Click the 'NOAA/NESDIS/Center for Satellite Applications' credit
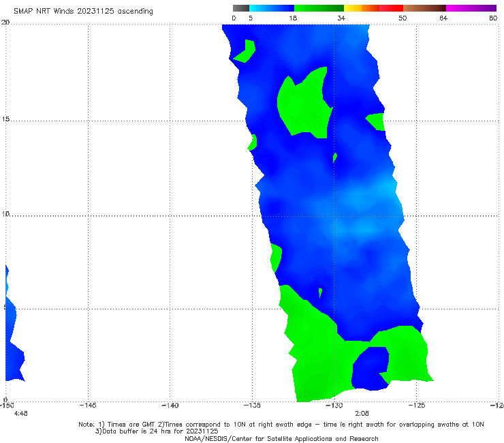 [281, 439]
